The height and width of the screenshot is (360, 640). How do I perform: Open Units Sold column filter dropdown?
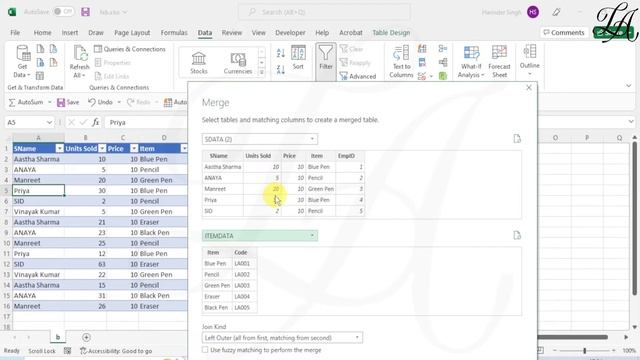pyautogui.click(x=102, y=149)
